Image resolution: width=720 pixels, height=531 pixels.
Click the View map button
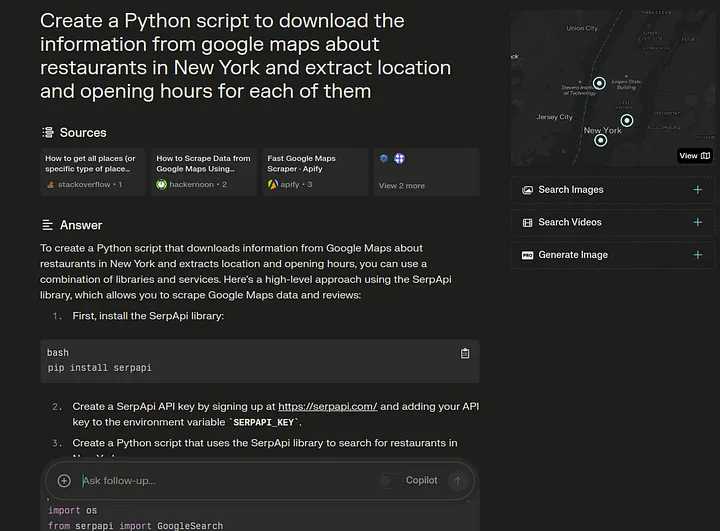[x=694, y=156]
